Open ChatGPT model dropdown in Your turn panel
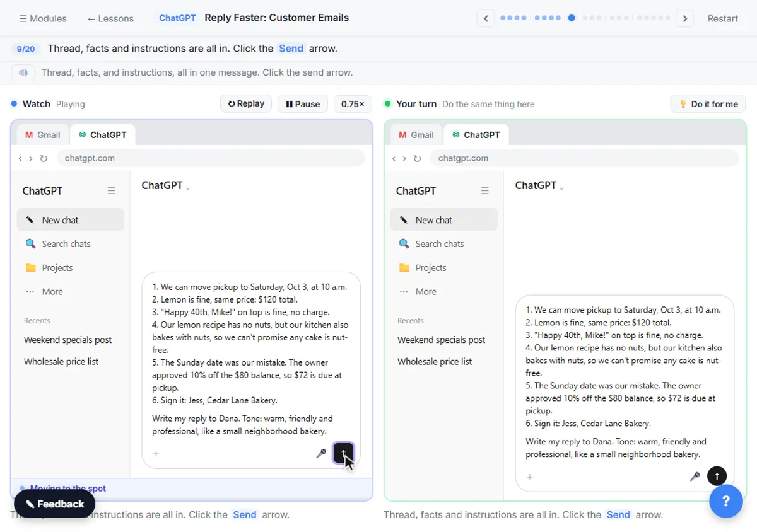Viewport: 757px width, 532px height. (x=539, y=185)
